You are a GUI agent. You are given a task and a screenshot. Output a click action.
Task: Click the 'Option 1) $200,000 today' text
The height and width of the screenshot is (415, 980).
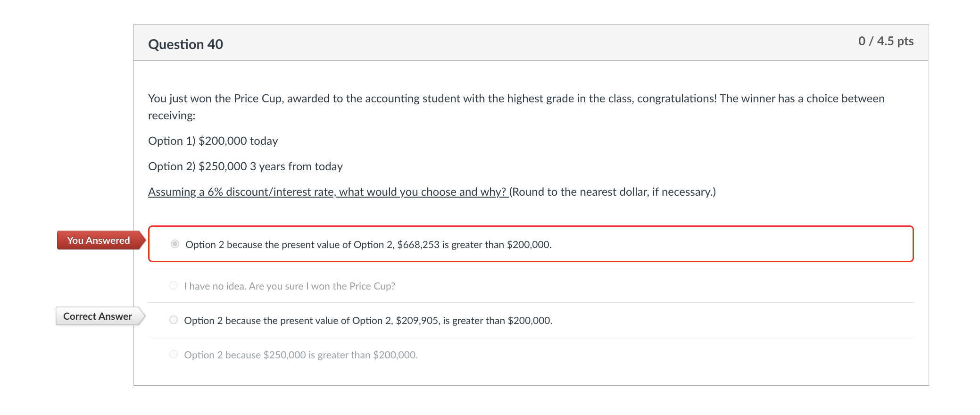coord(213,140)
